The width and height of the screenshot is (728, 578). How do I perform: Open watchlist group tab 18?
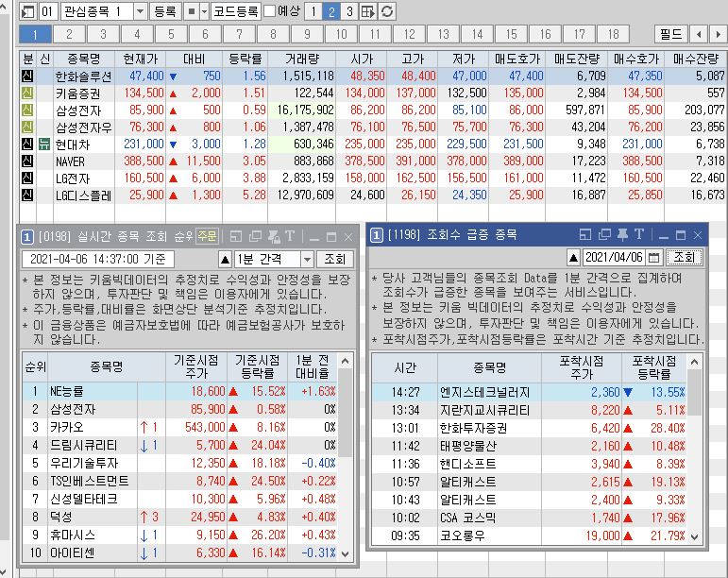pyautogui.click(x=614, y=34)
